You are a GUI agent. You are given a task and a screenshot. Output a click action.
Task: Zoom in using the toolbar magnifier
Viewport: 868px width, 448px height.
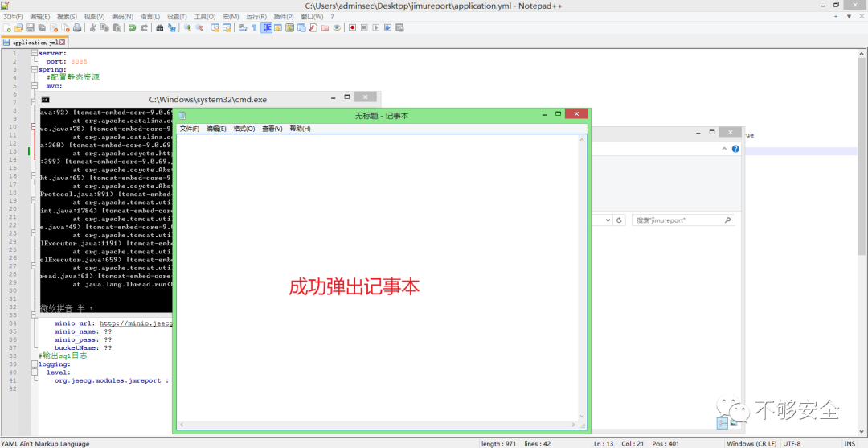187,27
